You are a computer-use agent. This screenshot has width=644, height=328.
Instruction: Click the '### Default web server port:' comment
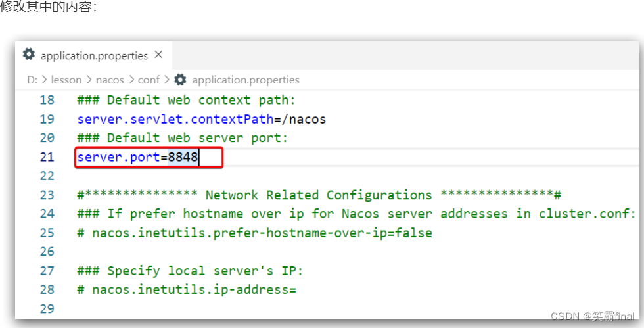[x=183, y=137]
